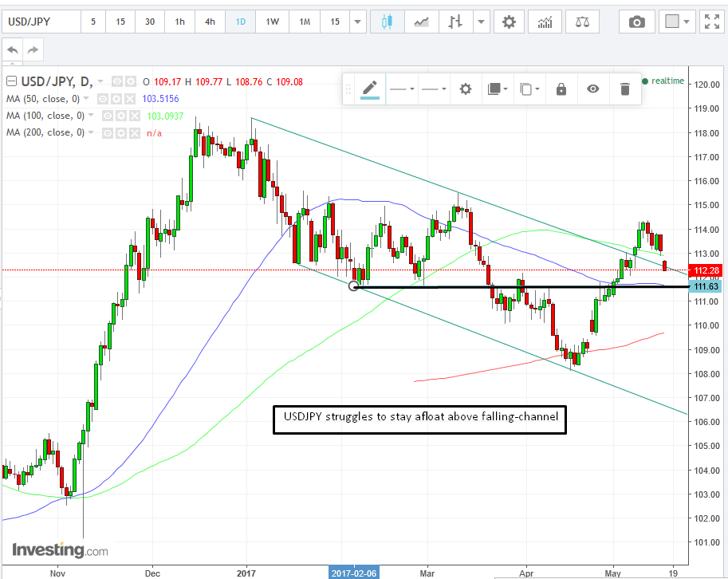Redo the last chart action
The width and height of the screenshot is (728, 579).
coord(33,49)
